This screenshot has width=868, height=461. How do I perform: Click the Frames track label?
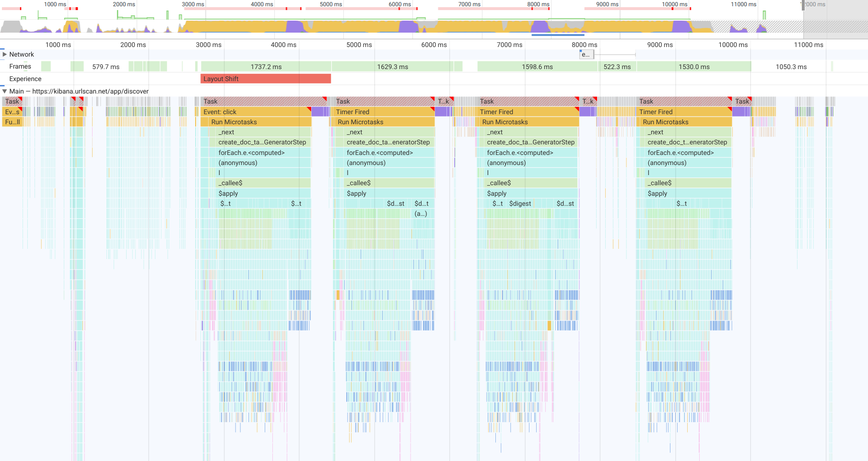pyautogui.click(x=20, y=66)
